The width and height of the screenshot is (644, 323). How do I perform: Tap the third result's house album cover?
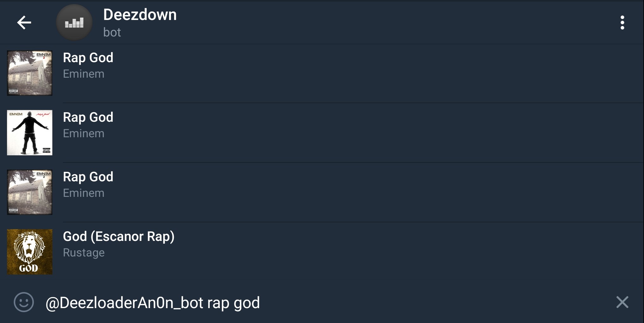pos(30,192)
